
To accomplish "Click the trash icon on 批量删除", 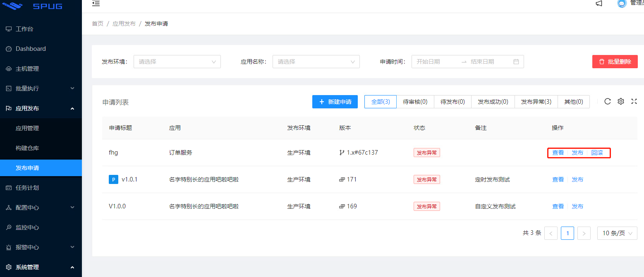I will (602, 62).
